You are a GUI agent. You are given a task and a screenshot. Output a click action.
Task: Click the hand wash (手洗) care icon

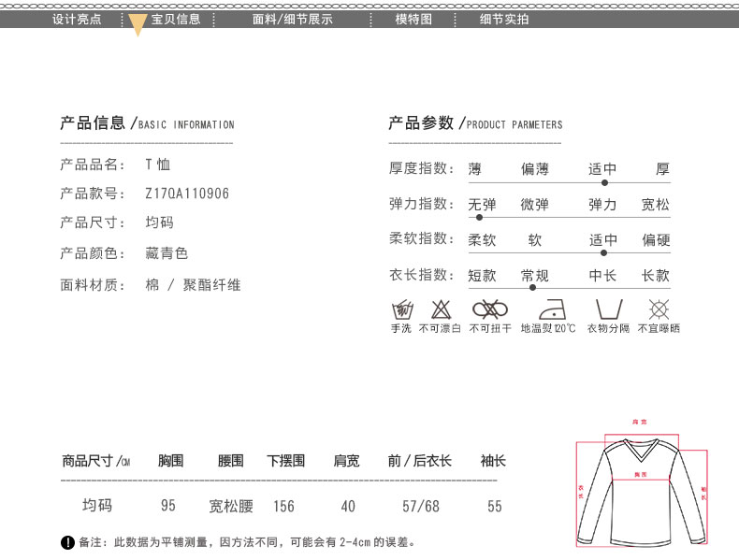tap(401, 309)
